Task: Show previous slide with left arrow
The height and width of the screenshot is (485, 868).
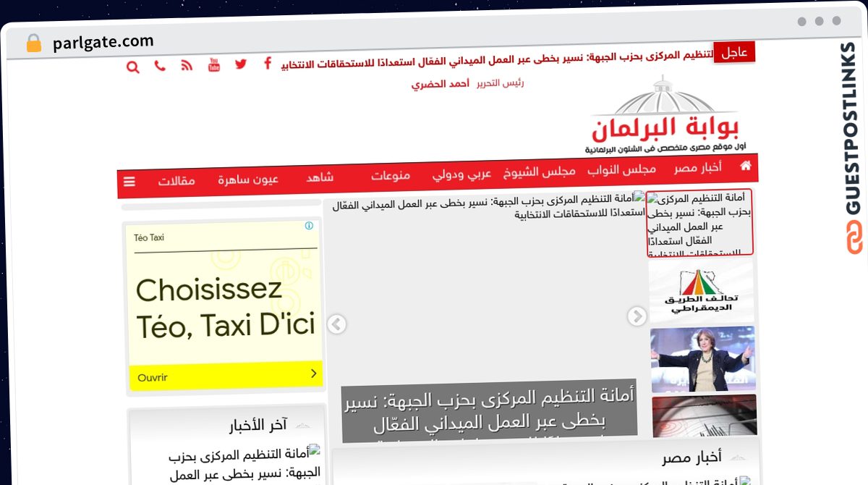Action: [336, 324]
